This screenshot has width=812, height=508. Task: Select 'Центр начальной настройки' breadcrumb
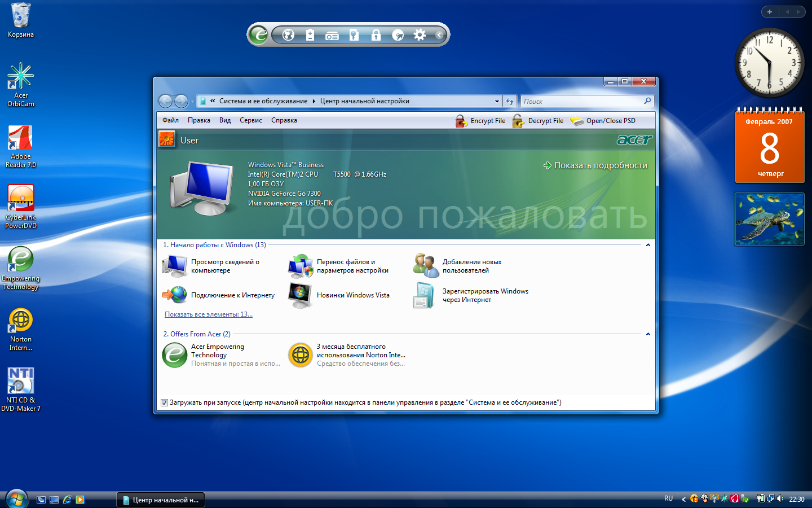point(365,102)
